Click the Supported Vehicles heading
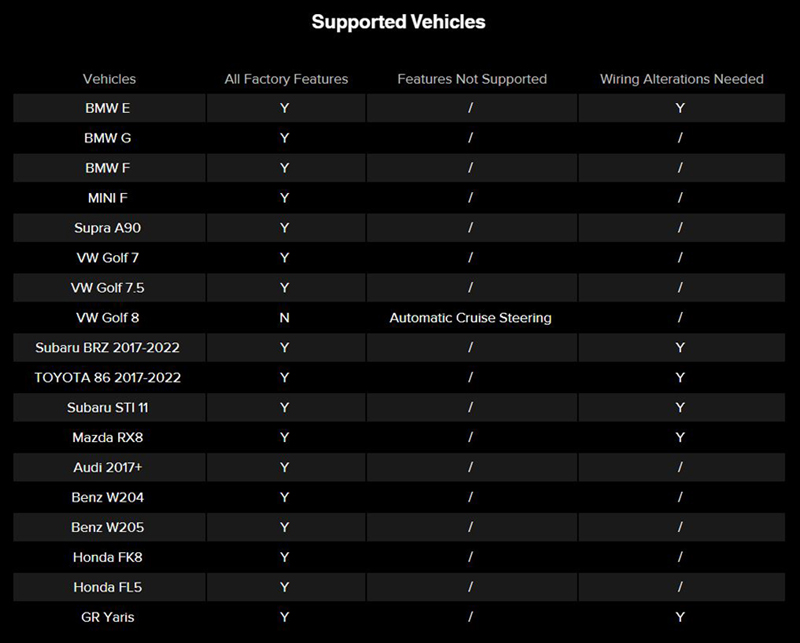Image resolution: width=800 pixels, height=643 pixels. click(x=398, y=22)
